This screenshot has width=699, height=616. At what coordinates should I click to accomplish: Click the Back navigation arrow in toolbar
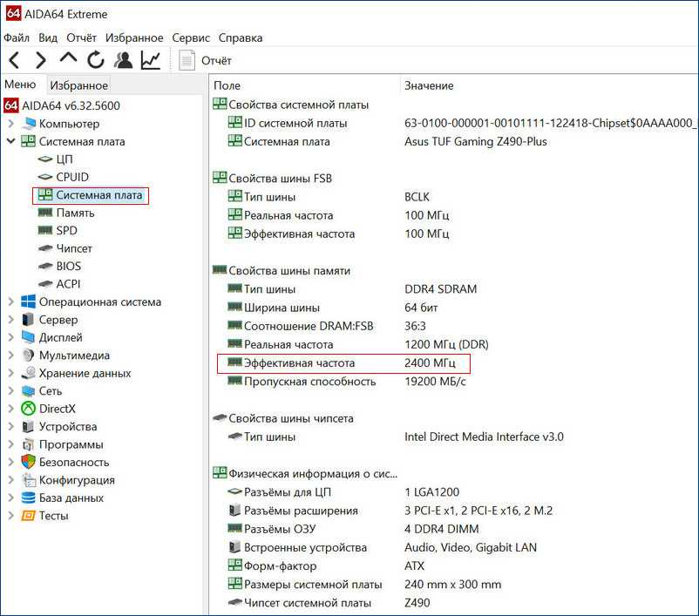(x=14, y=60)
